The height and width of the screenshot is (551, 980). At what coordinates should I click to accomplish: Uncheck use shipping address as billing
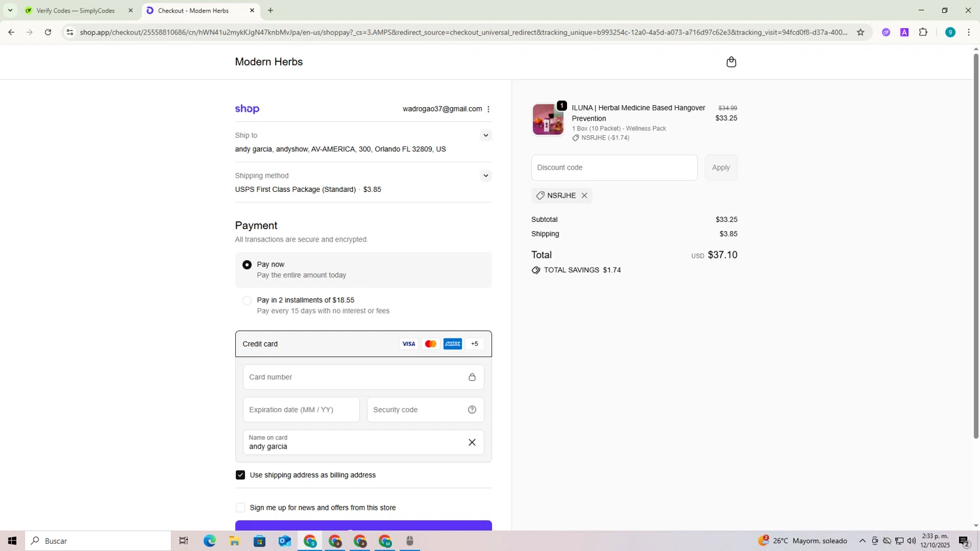pyautogui.click(x=240, y=475)
